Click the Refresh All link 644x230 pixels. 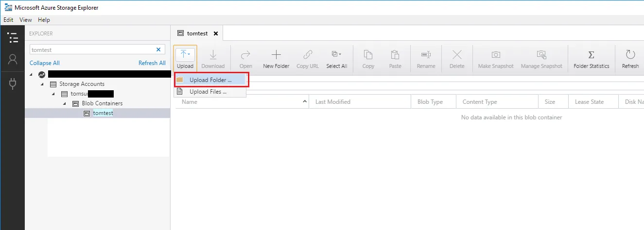[x=152, y=63]
